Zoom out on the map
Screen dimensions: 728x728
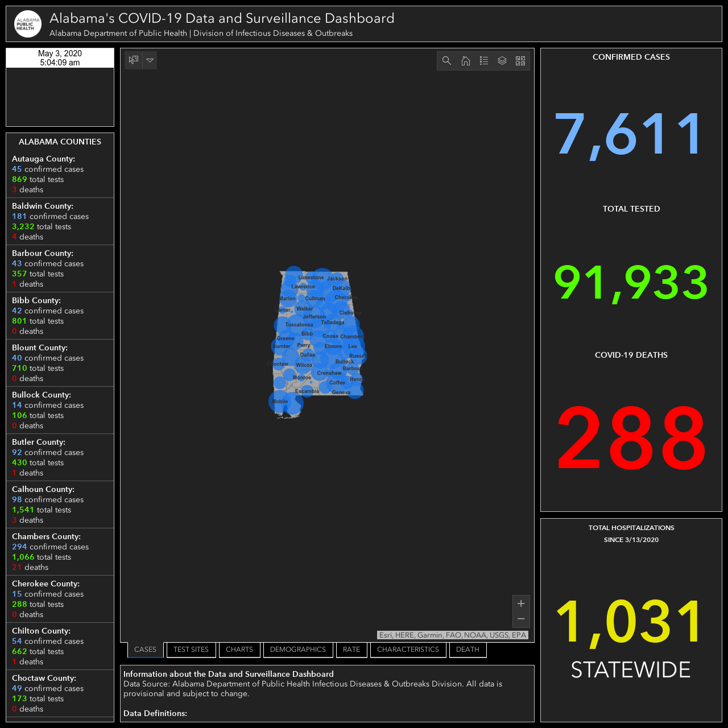coord(521,619)
